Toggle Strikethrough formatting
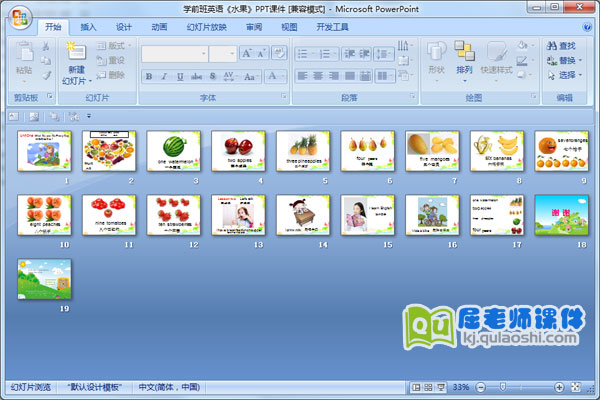Image resolution: width=600 pixels, height=400 pixels. [196, 76]
